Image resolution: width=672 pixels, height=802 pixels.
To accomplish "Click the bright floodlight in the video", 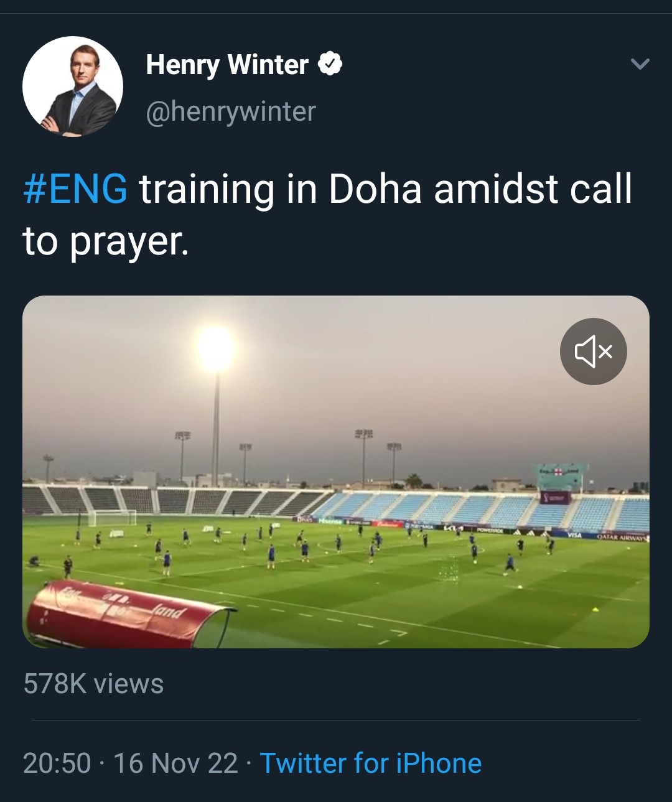I will [216, 348].
